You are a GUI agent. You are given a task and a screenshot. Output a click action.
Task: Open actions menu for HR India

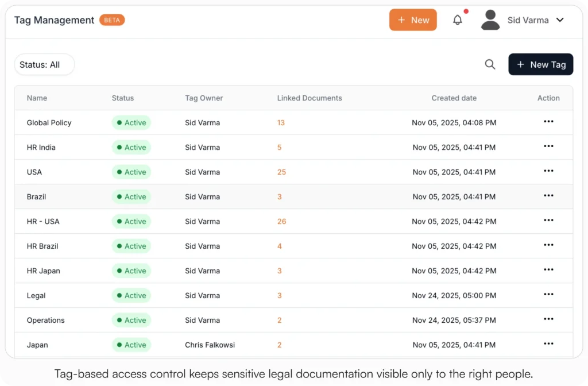[548, 146]
